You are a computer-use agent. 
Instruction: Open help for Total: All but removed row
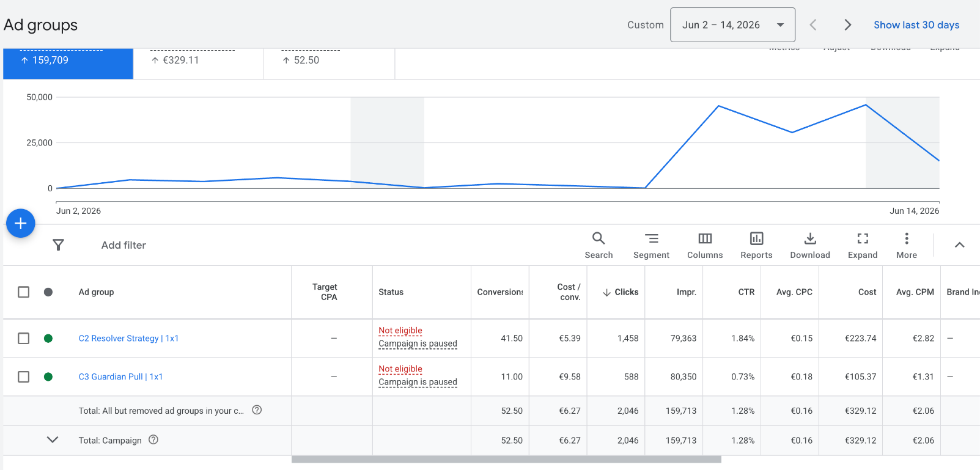(257, 410)
